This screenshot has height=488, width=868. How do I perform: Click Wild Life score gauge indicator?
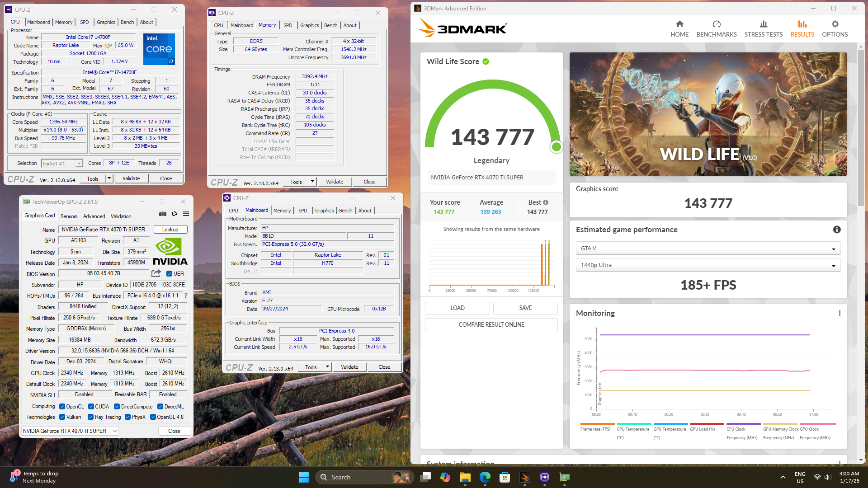(x=557, y=147)
